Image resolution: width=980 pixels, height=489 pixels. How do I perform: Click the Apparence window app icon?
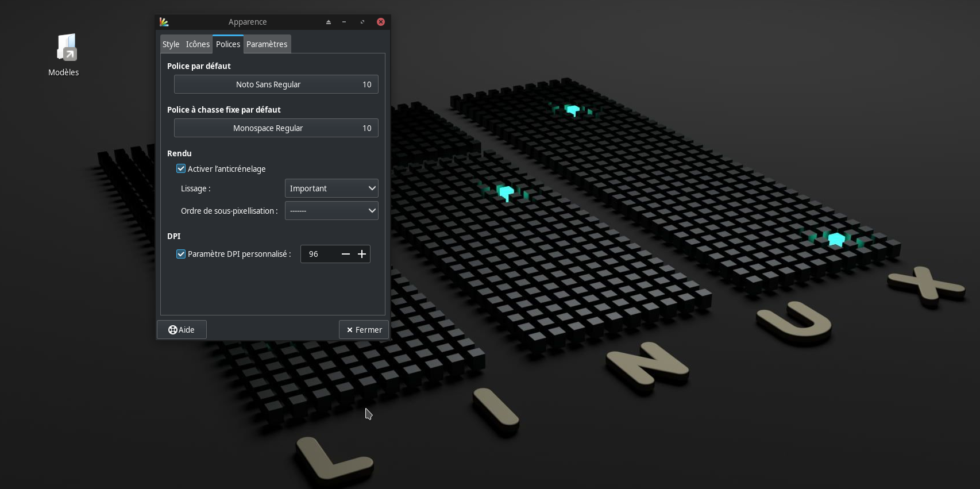[x=164, y=22]
